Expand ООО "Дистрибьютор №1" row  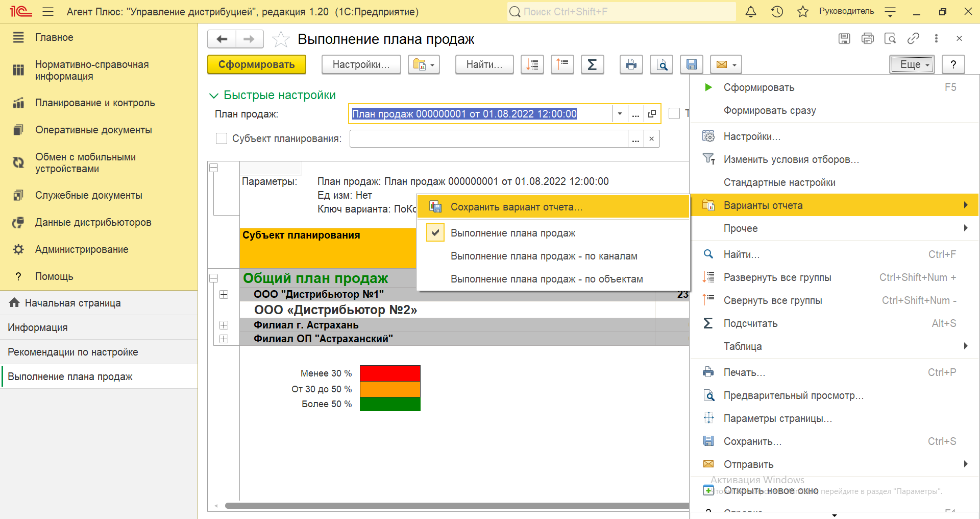click(224, 294)
